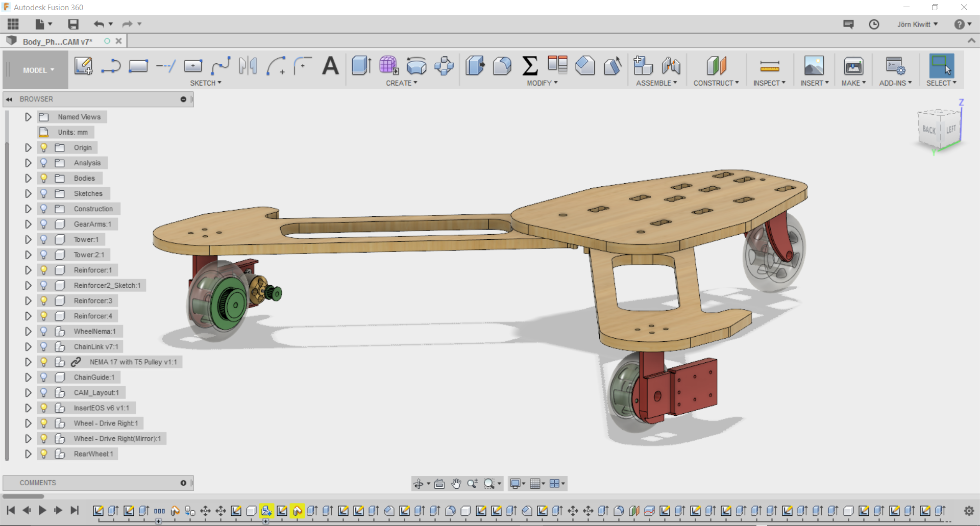
Task: Click the Scripts and Add-Ins icon
Action: tap(895, 66)
